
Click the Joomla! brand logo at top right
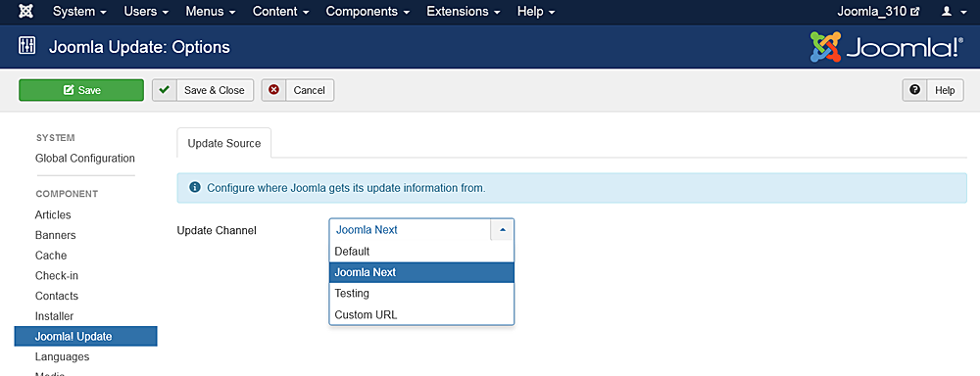tap(886, 47)
